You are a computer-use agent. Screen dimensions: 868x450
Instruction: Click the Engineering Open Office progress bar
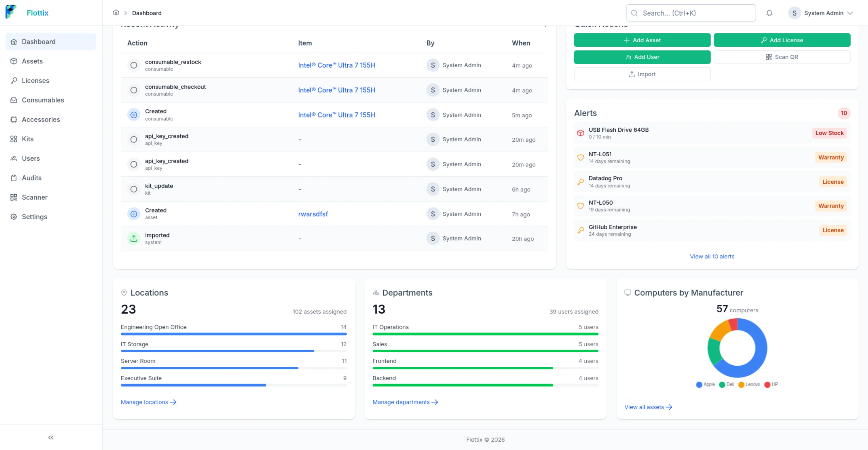click(x=234, y=334)
